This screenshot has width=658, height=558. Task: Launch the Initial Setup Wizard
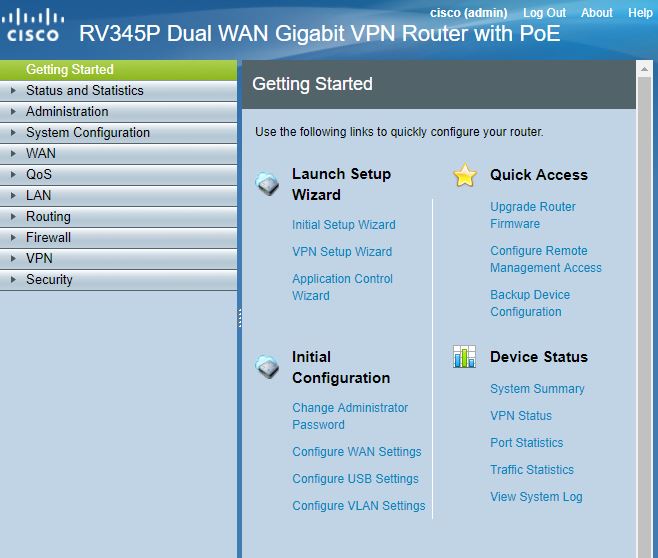(344, 225)
